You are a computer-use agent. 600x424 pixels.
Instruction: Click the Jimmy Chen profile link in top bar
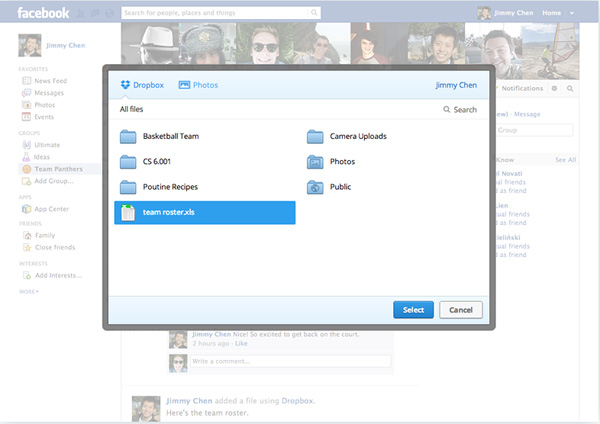click(514, 13)
